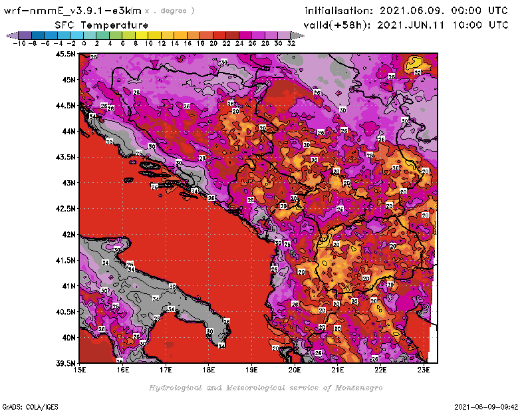Click the legend swatch between -8 and -6

38,35
